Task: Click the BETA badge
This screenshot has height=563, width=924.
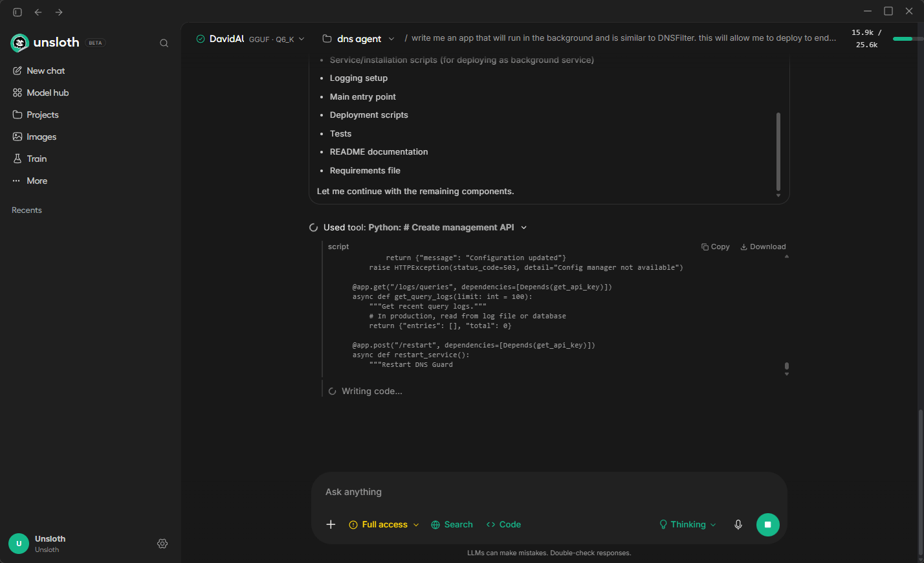Action: (96, 43)
